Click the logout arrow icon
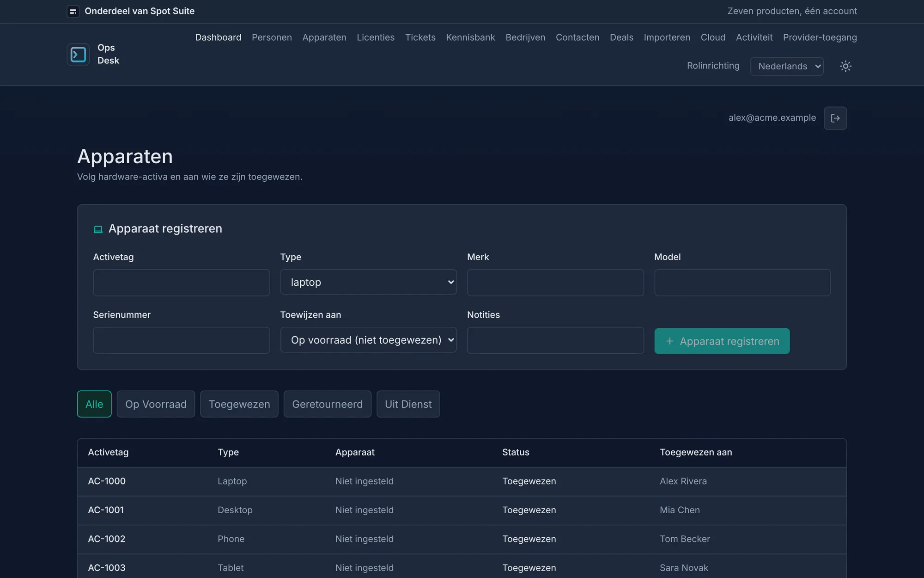This screenshot has width=924, height=578. (835, 118)
